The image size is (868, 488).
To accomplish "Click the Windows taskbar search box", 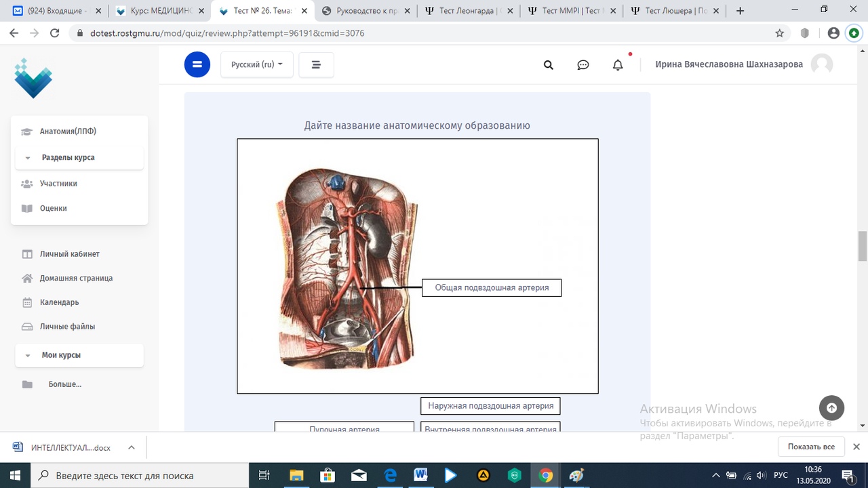I will [140, 475].
